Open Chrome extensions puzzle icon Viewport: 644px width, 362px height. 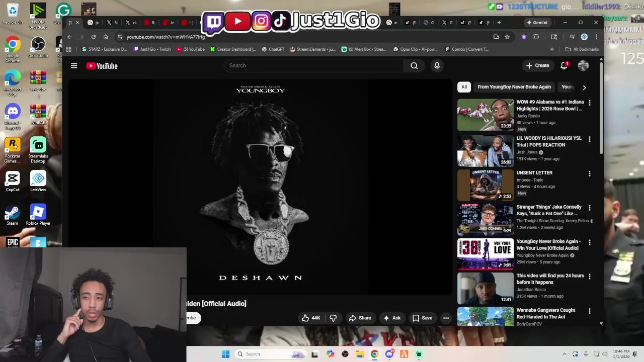tap(536, 37)
